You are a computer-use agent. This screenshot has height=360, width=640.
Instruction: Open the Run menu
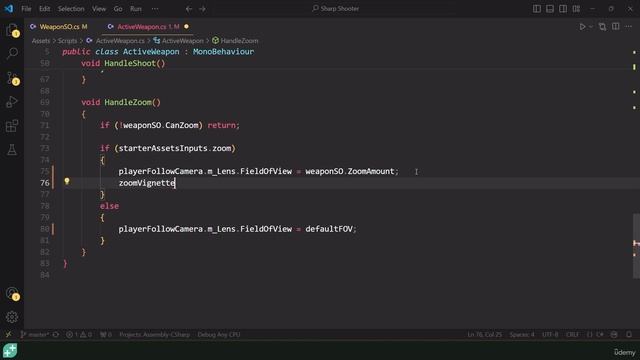tap(136, 9)
